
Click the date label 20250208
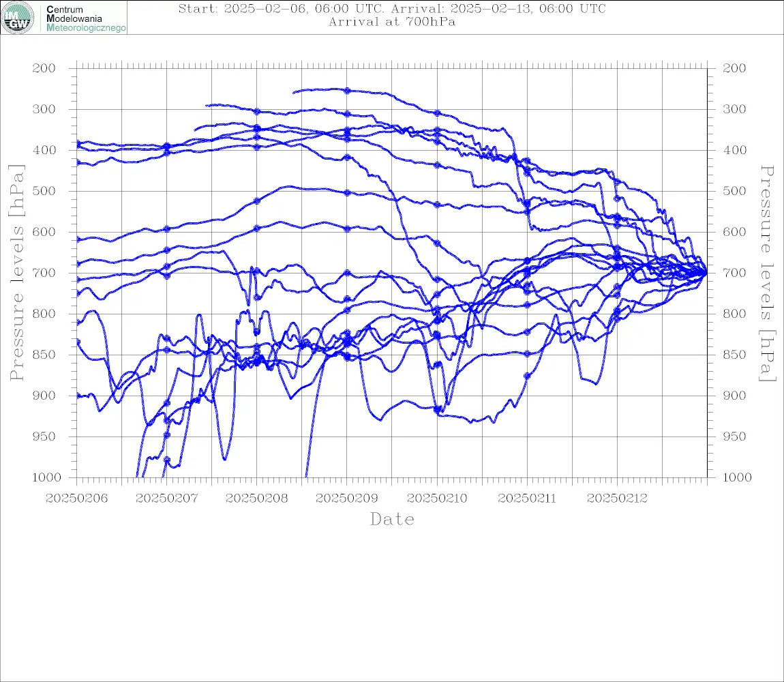[256, 499]
